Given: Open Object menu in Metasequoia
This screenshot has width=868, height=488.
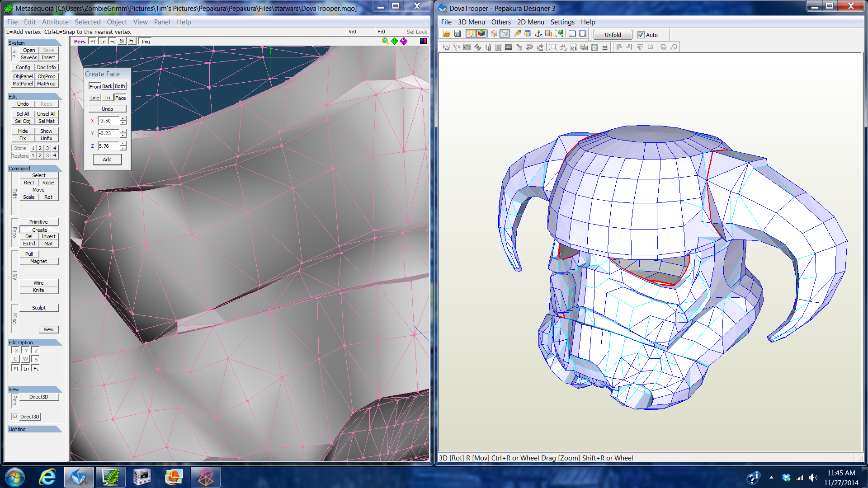Looking at the screenshot, I should 117,22.
